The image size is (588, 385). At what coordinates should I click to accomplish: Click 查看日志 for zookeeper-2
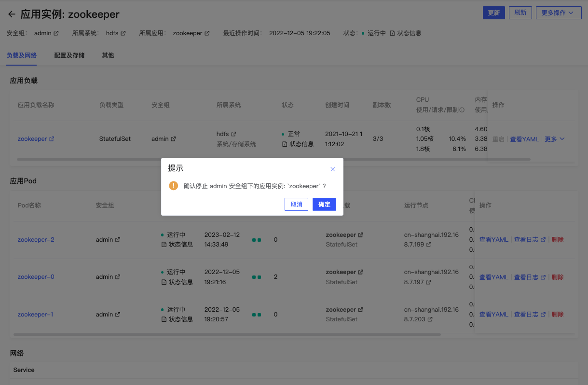point(530,240)
